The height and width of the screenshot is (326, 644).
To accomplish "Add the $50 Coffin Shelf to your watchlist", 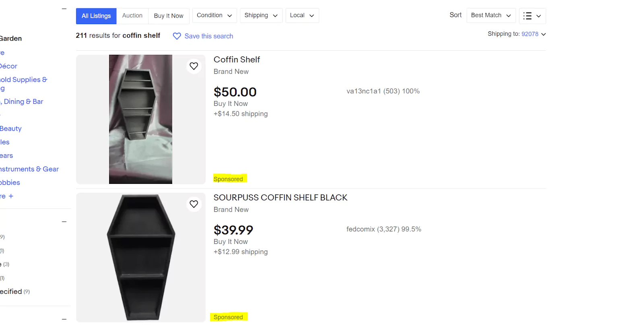I will click(194, 66).
